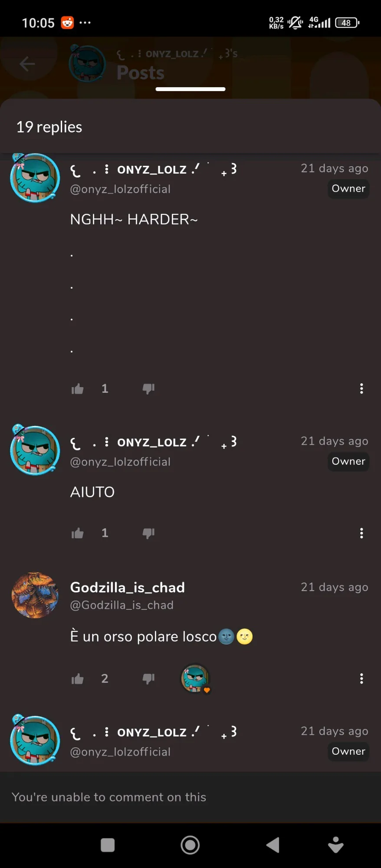Open three-dot menu on AIUTO comment
Screen dimensions: 381x868
pos(361,533)
